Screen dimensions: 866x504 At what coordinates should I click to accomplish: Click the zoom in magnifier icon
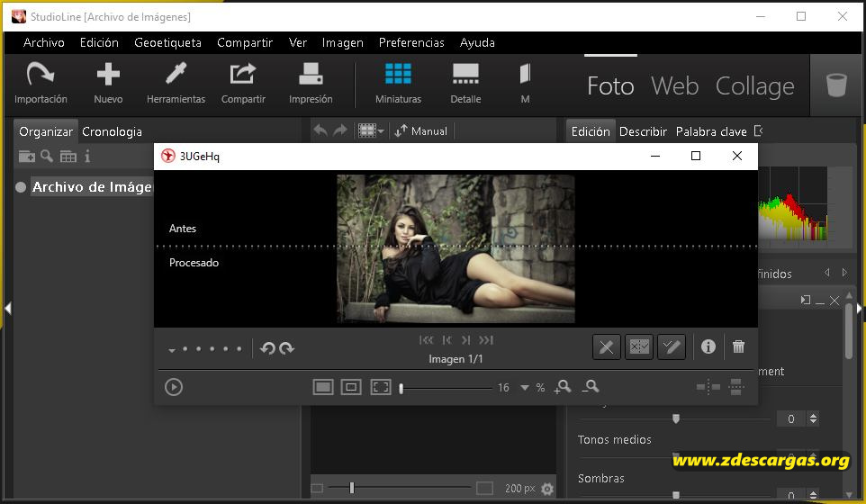point(564,387)
